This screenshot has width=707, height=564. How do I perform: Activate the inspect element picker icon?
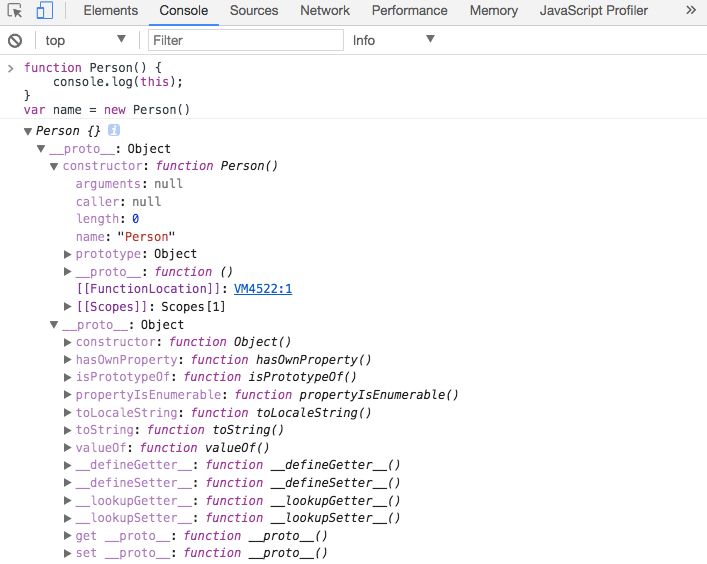pos(16,11)
